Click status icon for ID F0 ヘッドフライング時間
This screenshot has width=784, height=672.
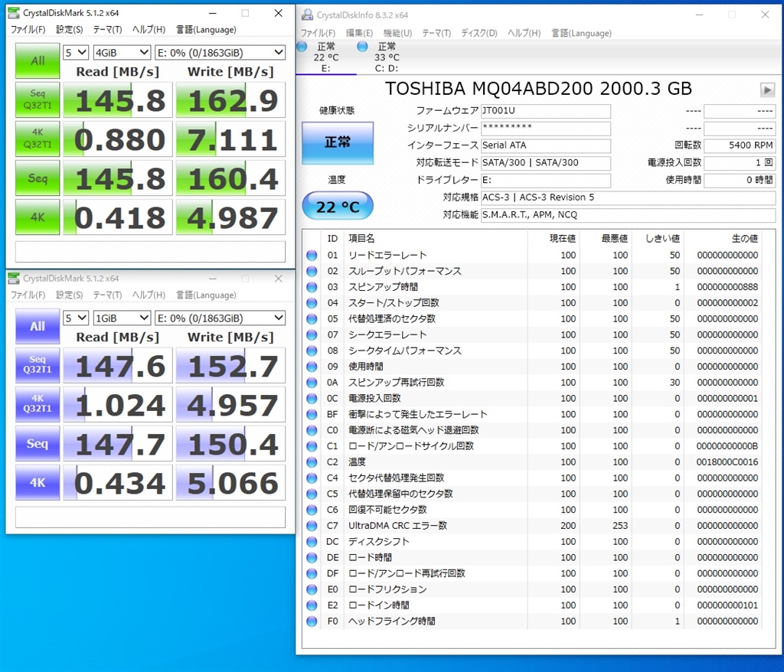312,621
